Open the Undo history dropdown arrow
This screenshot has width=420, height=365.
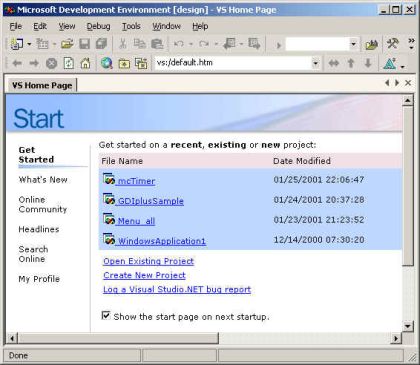[x=191, y=44]
